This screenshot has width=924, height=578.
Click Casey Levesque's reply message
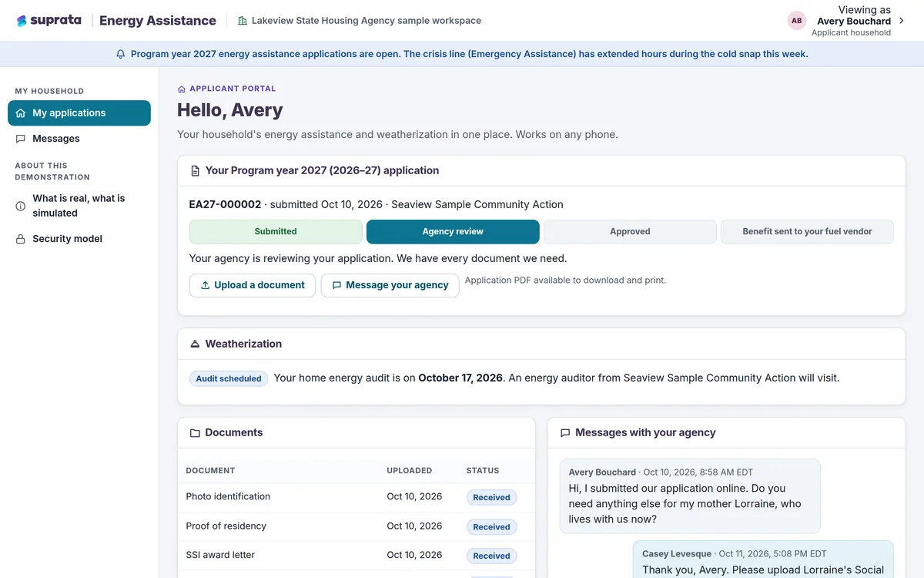tap(763, 559)
